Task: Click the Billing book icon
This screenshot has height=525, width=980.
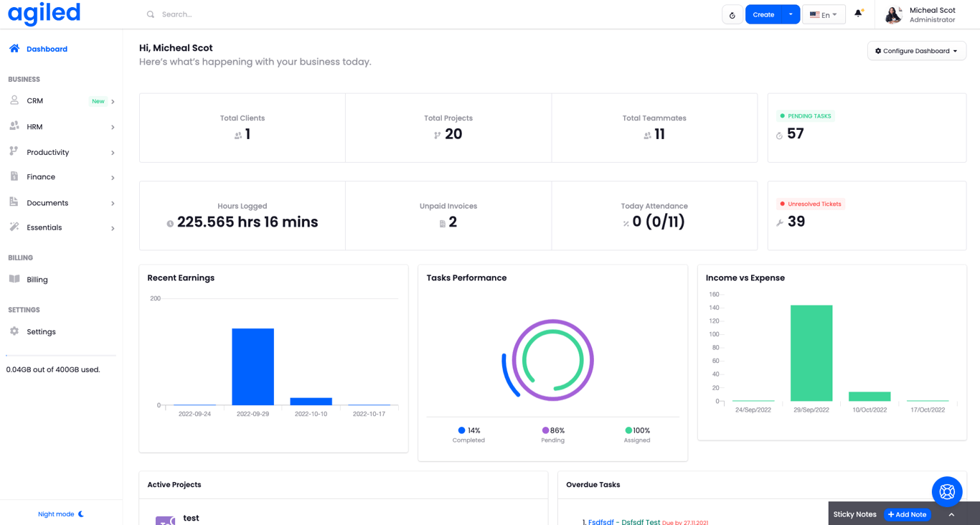Action: pyautogui.click(x=14, y=279)
